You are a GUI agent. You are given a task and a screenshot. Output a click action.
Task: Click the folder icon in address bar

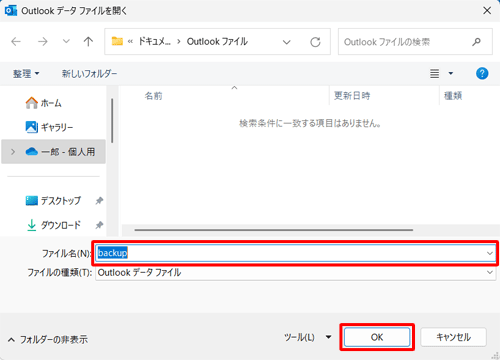tap(117, 41)
